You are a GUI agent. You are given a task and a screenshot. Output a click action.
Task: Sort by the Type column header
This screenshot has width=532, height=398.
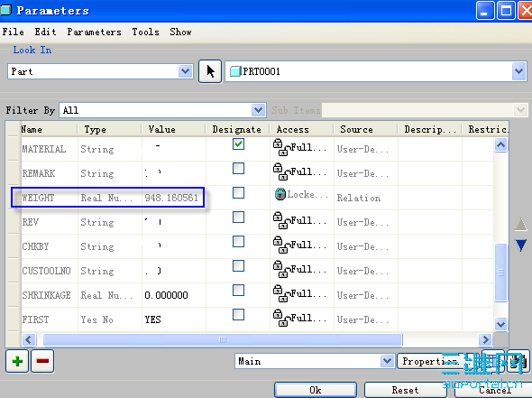(110, 129)
